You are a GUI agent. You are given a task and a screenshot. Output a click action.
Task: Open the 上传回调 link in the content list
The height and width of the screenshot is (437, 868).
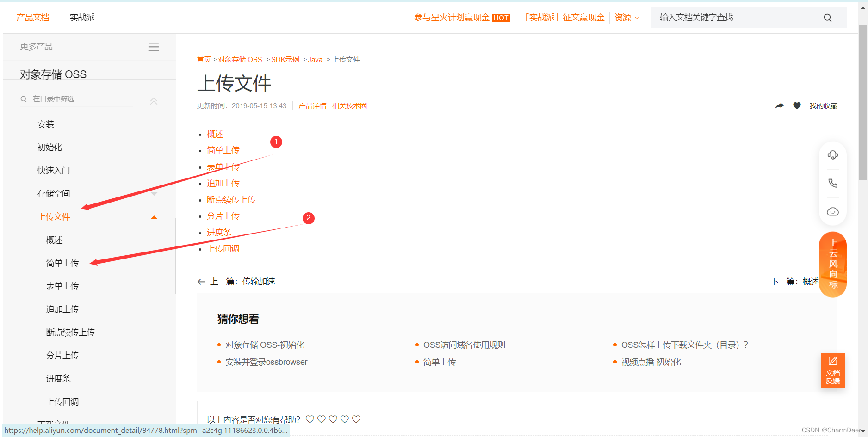click(223, 249)
